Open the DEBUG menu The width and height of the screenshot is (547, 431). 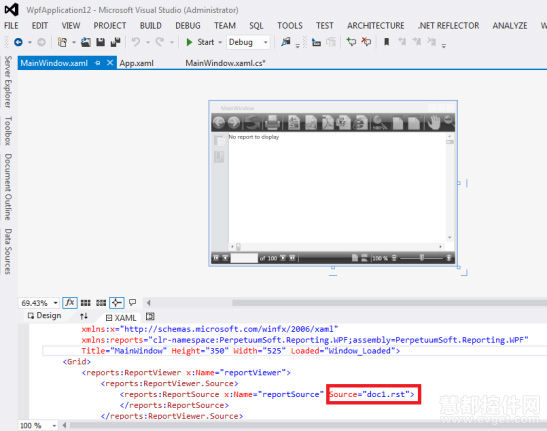pyautogui.click(x=188, y=26)
